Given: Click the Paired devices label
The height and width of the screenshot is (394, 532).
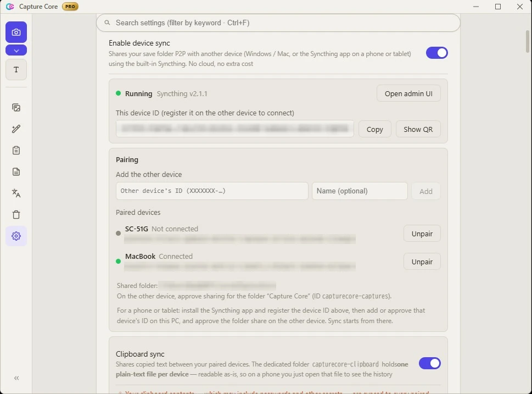Looking at the screenshot, I should (x=138, y=212).
